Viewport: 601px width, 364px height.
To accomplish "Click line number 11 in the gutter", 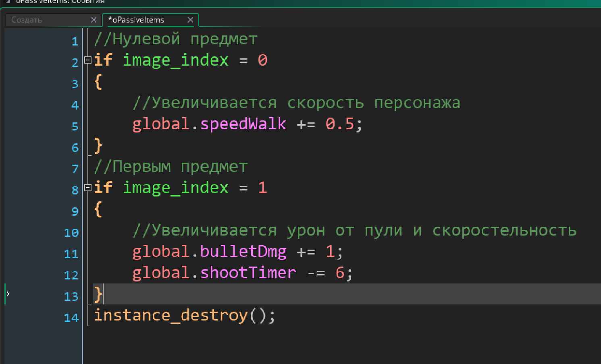I will [x=71, y=254].
